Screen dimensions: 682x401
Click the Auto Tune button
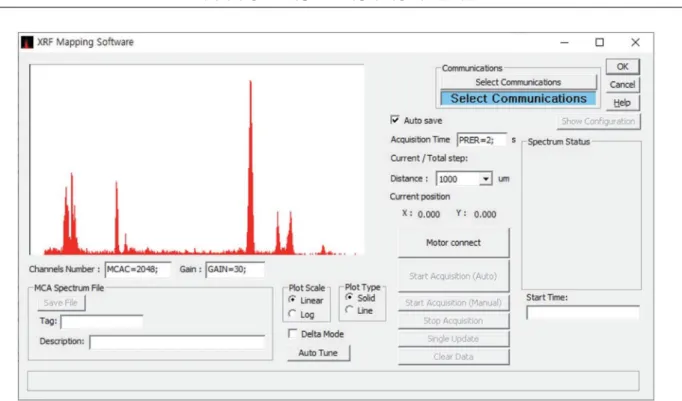pyautogui.click(x=318, y=353)
